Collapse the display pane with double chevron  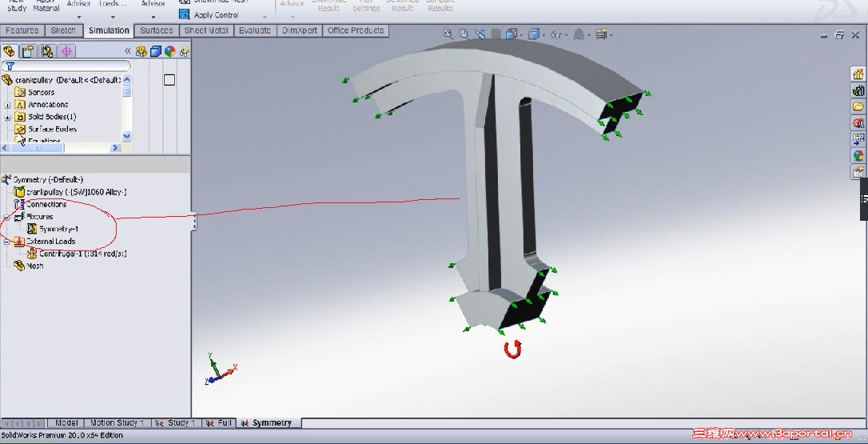127,51
